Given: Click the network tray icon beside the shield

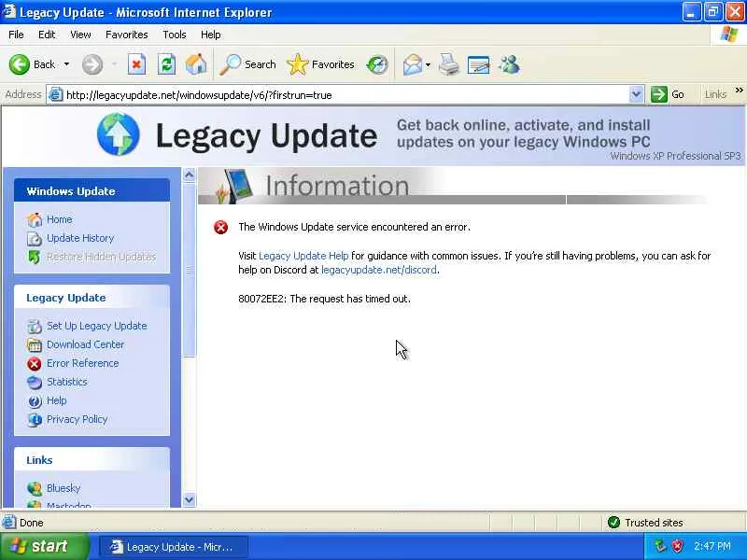Looking at the screenshot, I should click(x=660, y=546).
